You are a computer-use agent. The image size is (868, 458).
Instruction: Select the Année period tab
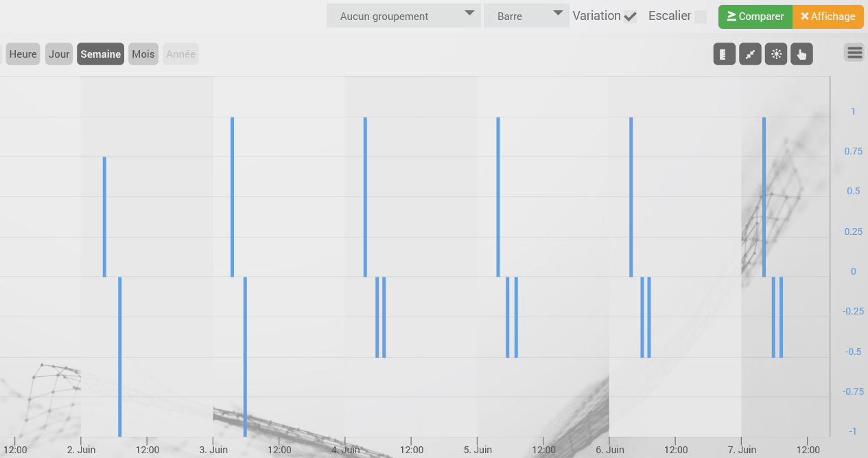(x=181, y=54)
